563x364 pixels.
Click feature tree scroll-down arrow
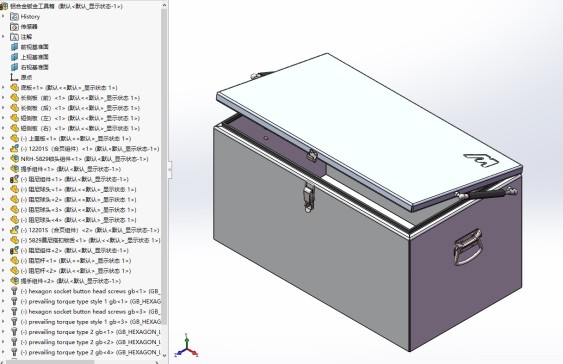point(164,355)
